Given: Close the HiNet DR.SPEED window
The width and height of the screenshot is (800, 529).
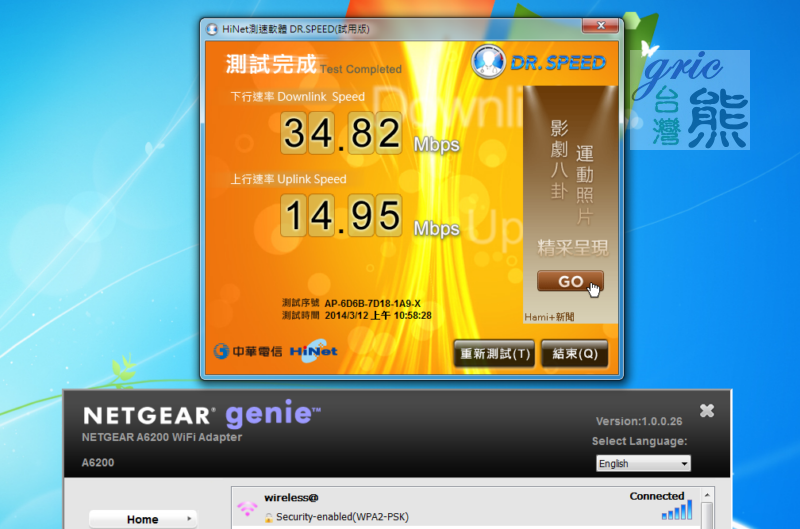Looking at the screenshot, I should [601, 26].
